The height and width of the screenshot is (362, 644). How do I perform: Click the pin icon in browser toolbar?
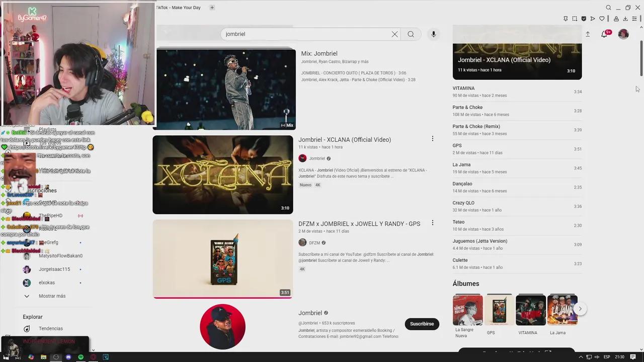click(x=566, y=19)
